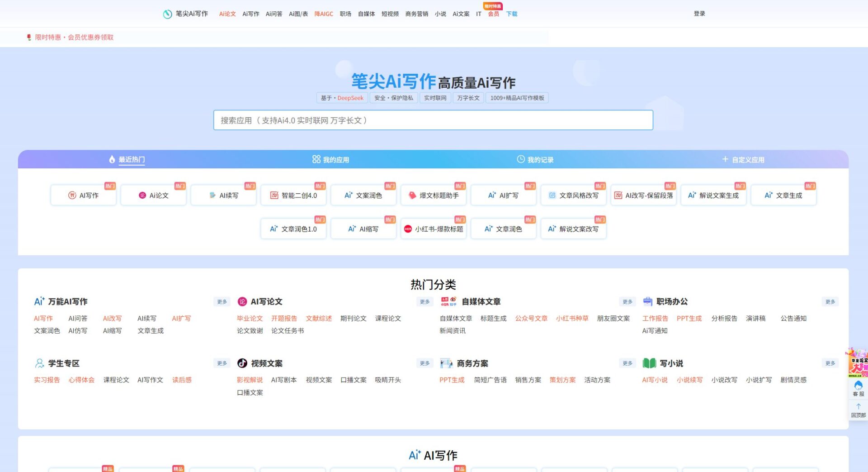Click the AI写论文 pink category icon

coord(242,301)
